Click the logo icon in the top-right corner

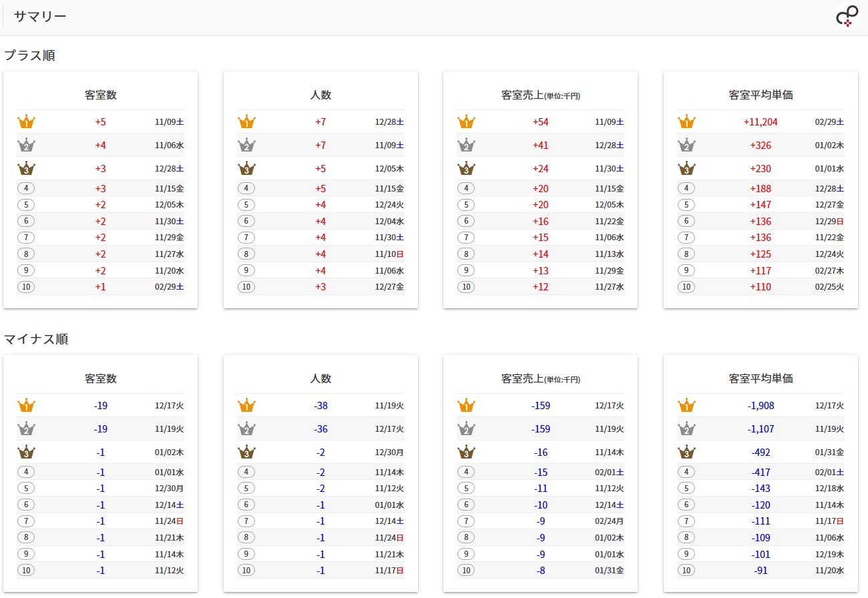click(x=847, y=16)
